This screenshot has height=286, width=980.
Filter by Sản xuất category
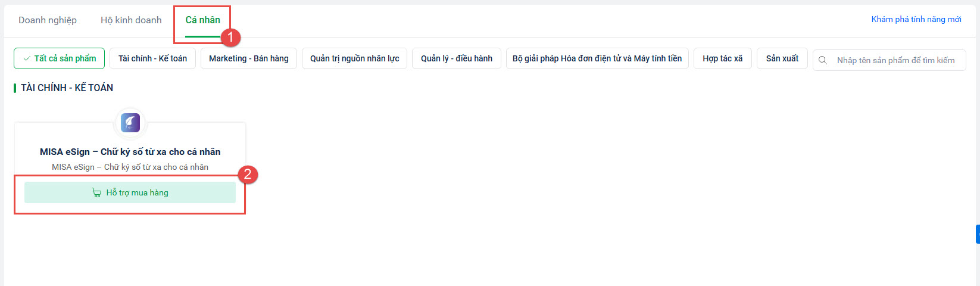[782, 58]
